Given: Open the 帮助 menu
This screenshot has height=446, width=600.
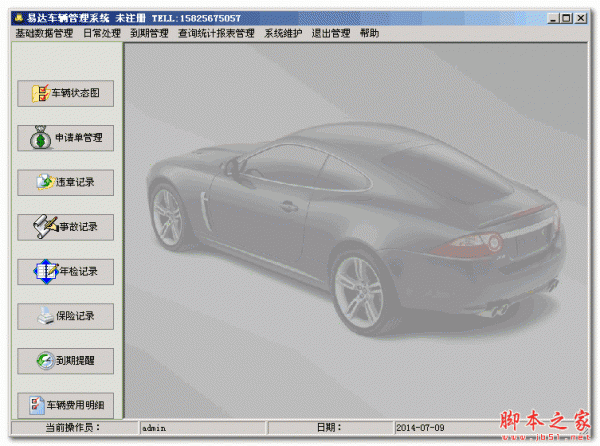Looking at the screenshot, I should (x=369, y=33).
